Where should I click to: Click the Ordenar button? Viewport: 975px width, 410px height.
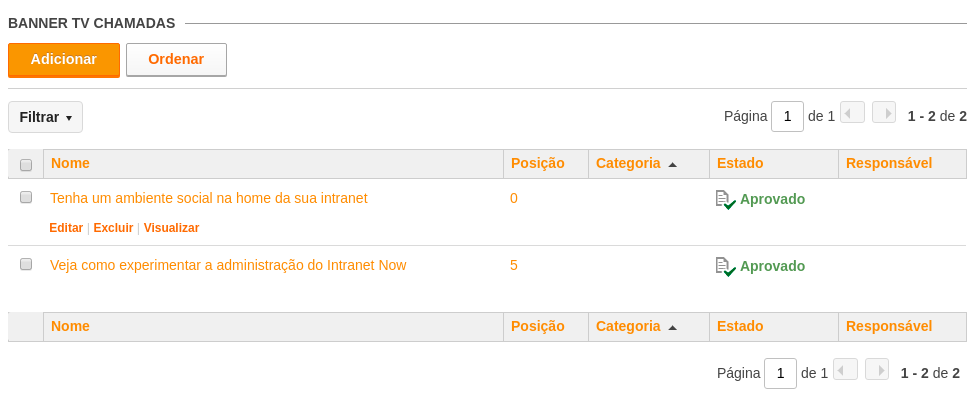176,60
